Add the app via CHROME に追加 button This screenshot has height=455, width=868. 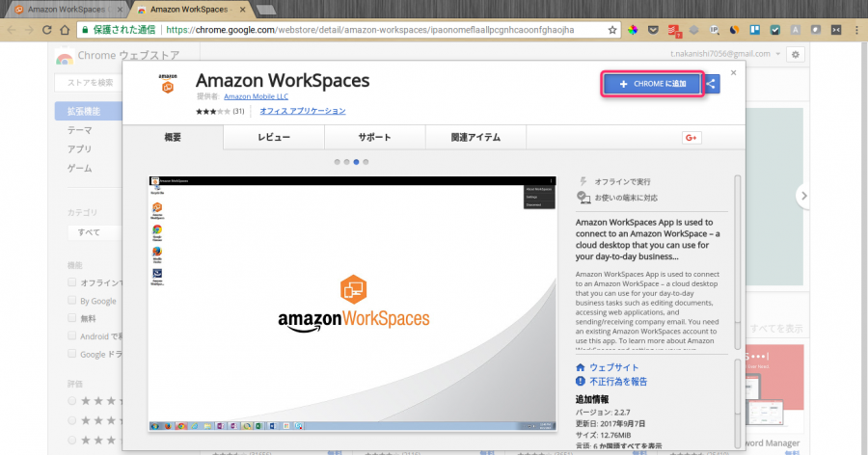[x=653, y=84]
